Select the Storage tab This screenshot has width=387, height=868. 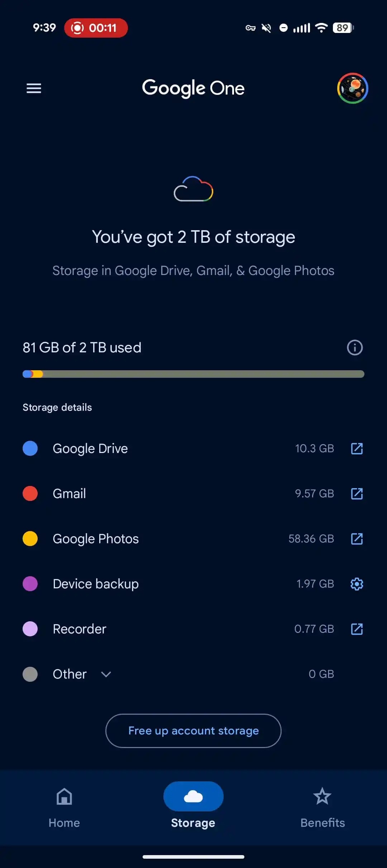tap(193, 807)
